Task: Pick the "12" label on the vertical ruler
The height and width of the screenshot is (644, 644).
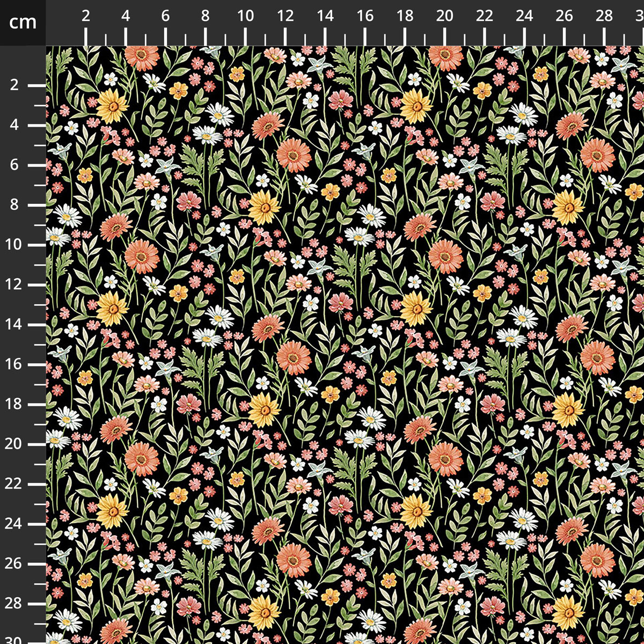Action: tap(14, 284)
